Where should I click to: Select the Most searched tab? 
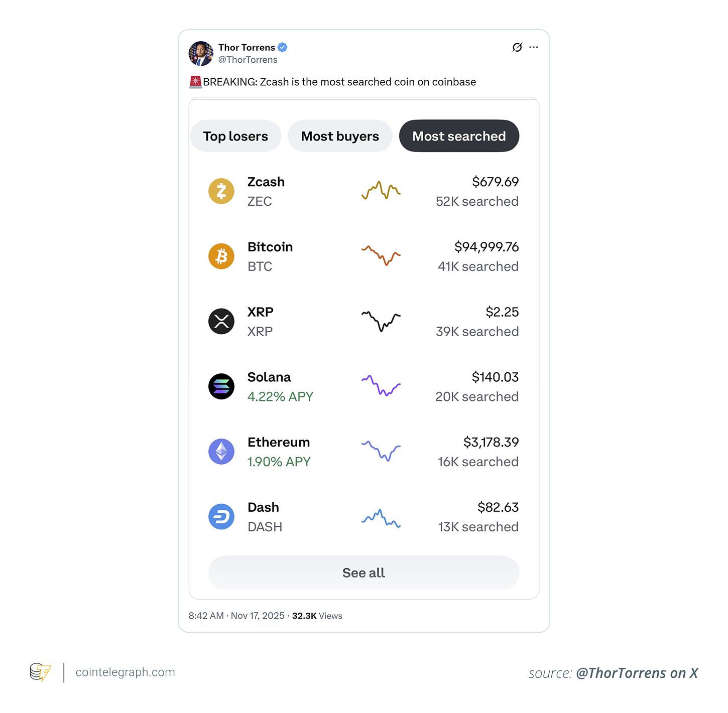458,135
